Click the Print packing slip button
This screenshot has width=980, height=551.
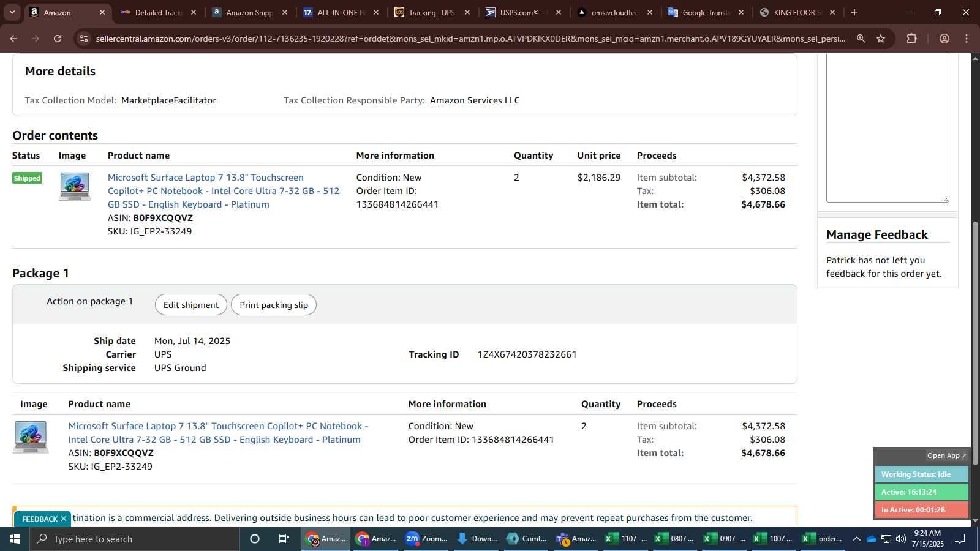[274, 305]
